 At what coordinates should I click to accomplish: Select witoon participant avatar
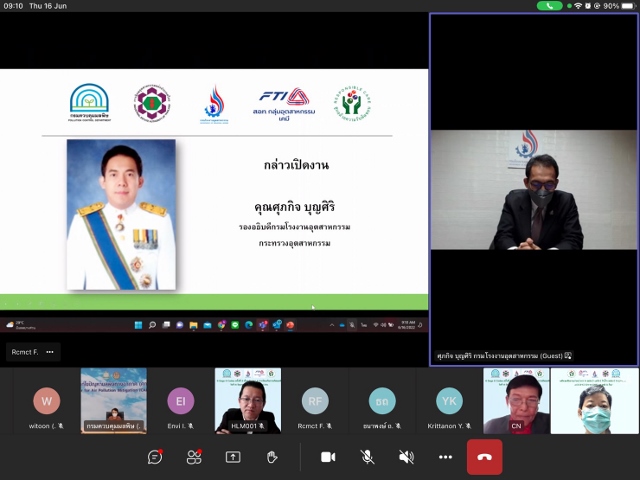(x=46, y=401)
